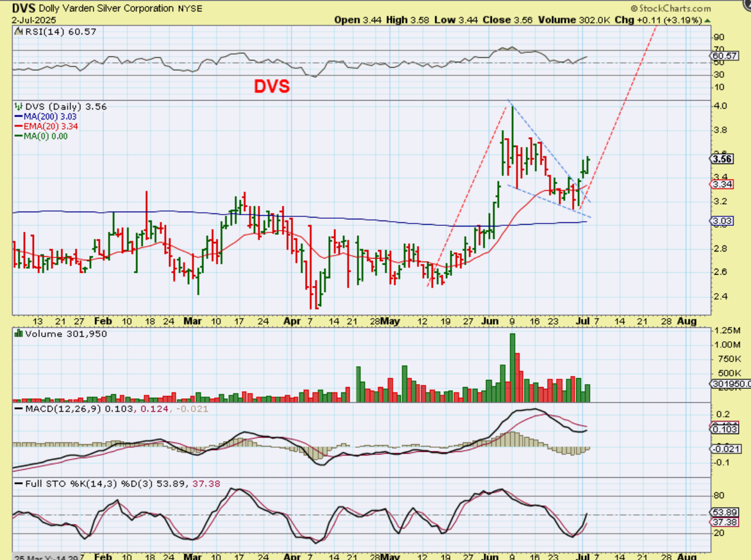Click the tallest June 9 volume bar
Image resolution: width=751 pixels, height=560 pixels.
pos(513,368)
